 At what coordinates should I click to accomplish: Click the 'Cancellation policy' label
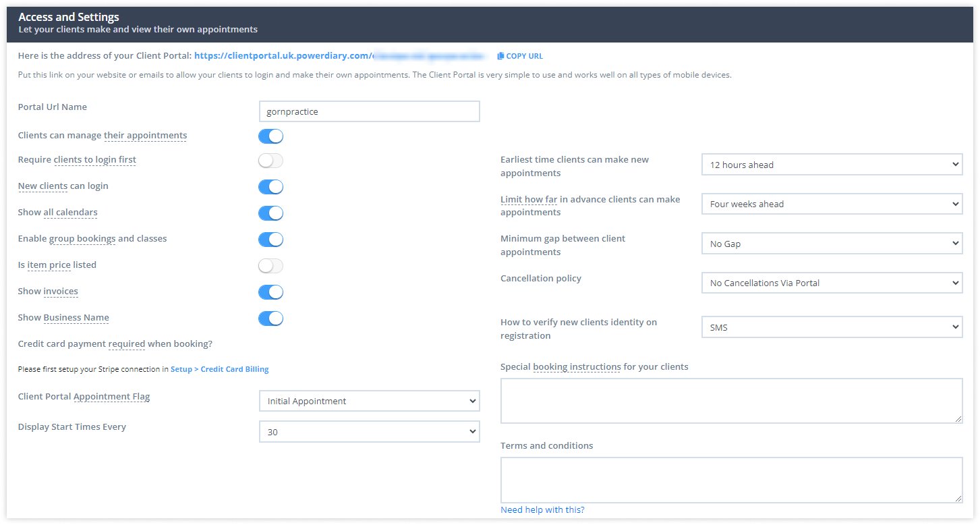[541, 279]
